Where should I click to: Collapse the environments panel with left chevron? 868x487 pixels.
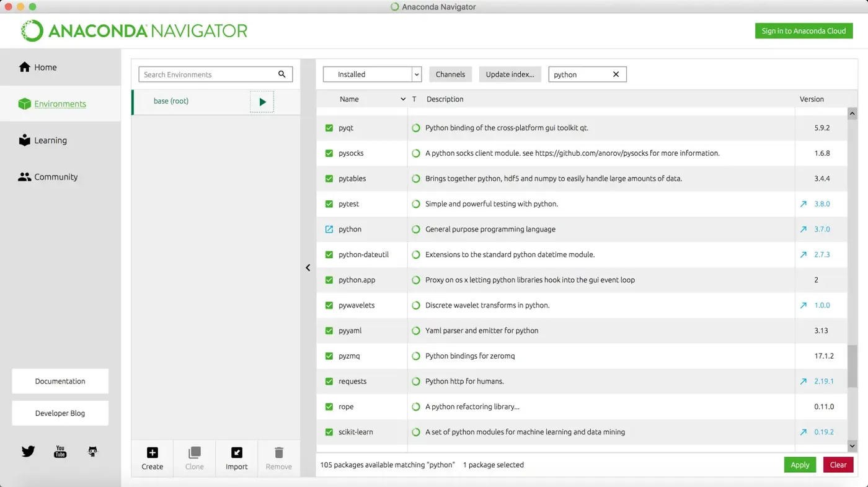(x=308, y=268)
